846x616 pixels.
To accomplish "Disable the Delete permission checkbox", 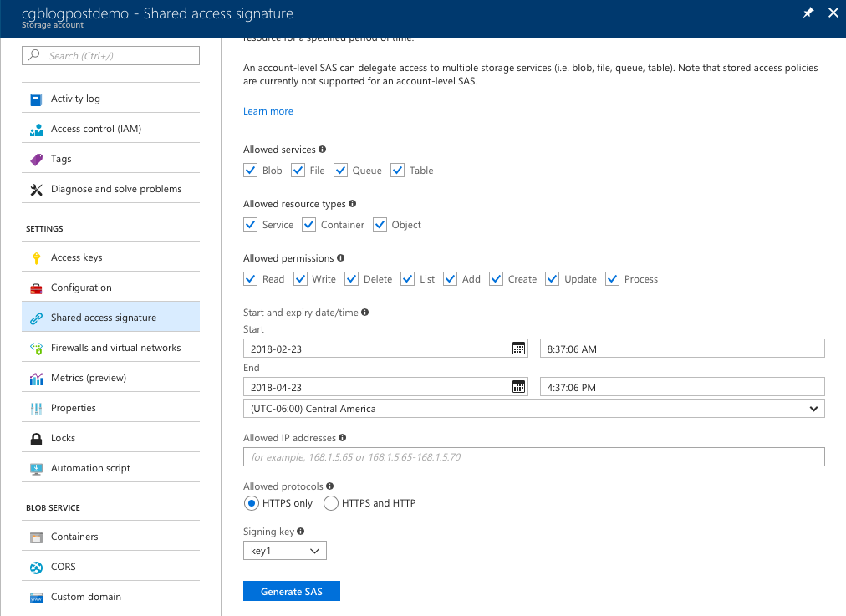I will 352,279.
